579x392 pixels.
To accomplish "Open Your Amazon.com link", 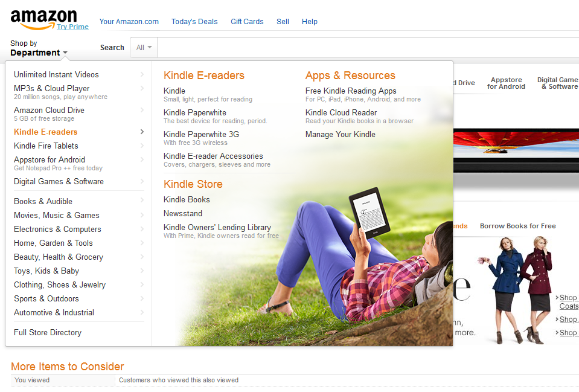I will 129,22.
